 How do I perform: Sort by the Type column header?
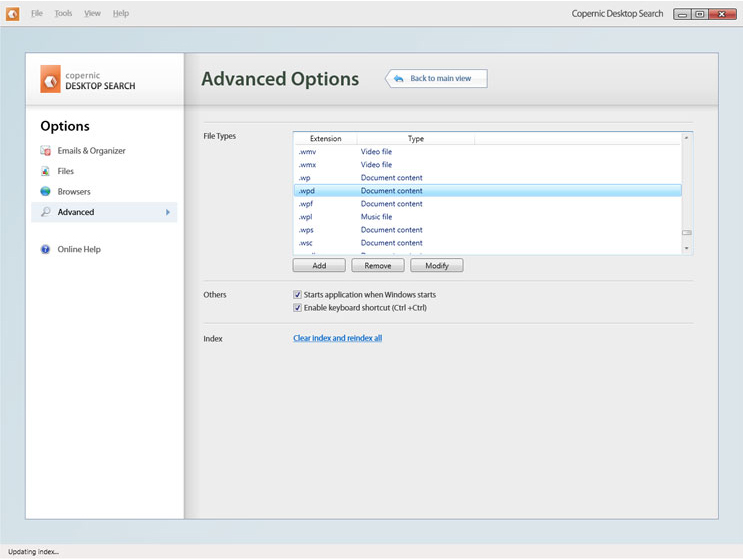coord(416,138)
